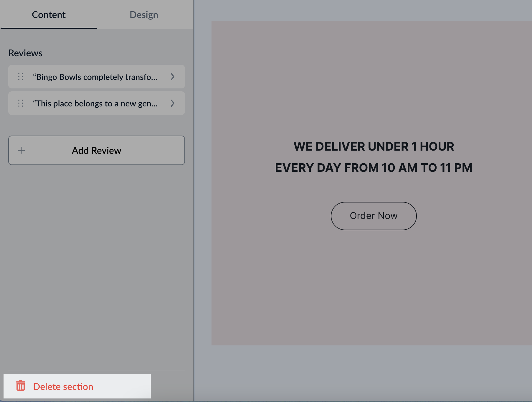Click the banner area of the preview
The height and width of the screenshot is (402, 532).
click(374, 280)
